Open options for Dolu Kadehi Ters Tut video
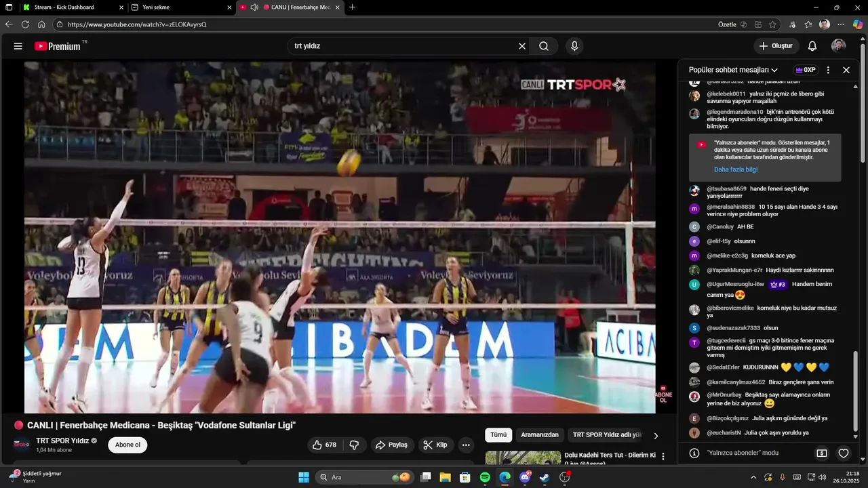 tap(663, 456)
